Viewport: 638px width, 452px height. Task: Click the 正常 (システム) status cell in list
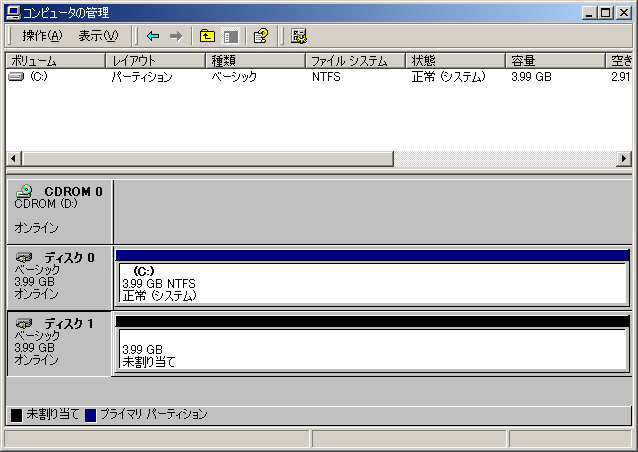click(448, 77)
